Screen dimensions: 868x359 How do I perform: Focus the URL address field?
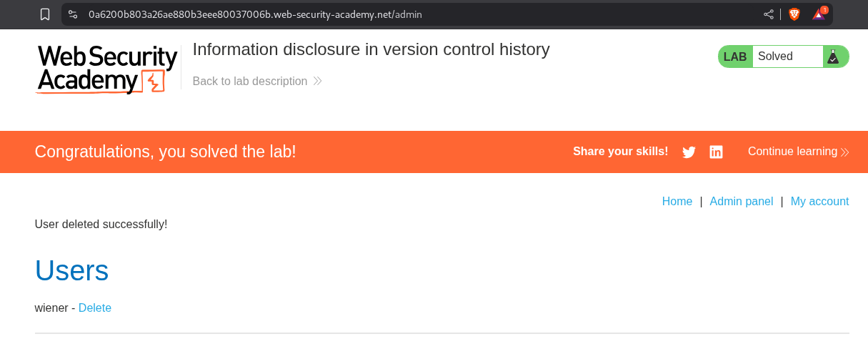pos(357,14)
